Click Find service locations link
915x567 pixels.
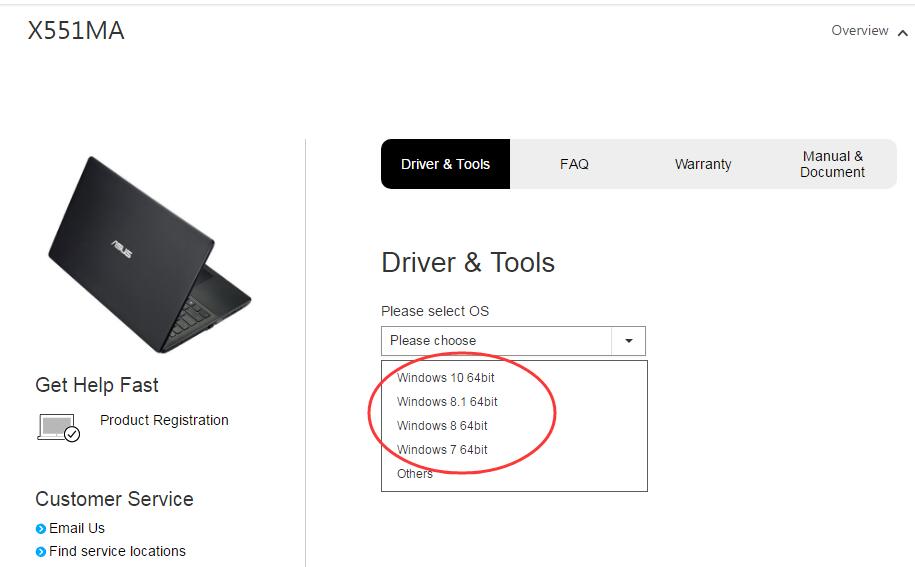coord(117,551)
